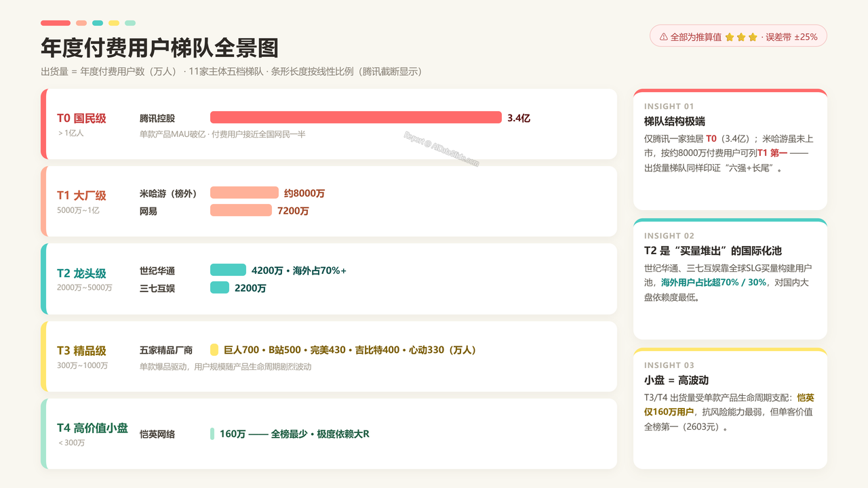Click the '恺英网络' company name
The width and height of the screenshot is (868, 488).
point(157,434)
